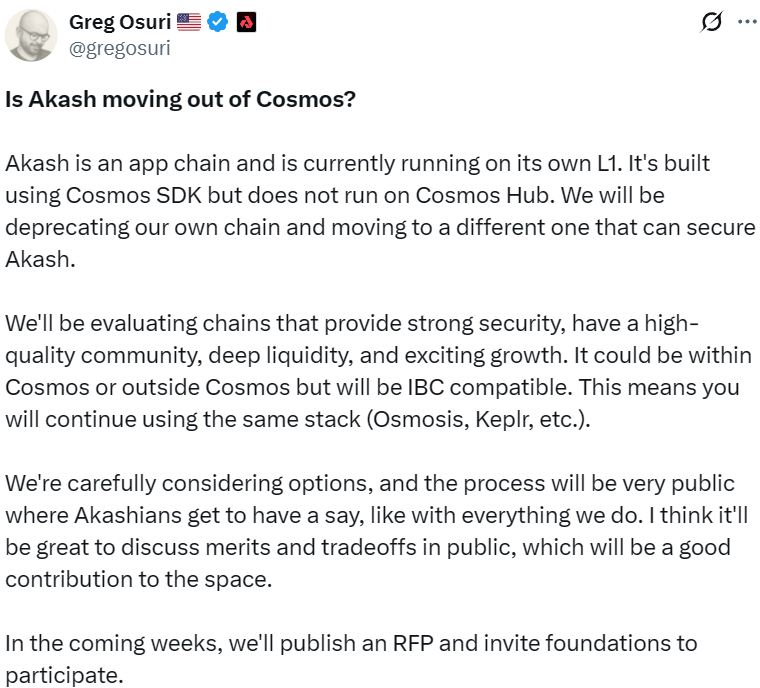Click the Grok slashed-circle icon

(x=711, y=21)
